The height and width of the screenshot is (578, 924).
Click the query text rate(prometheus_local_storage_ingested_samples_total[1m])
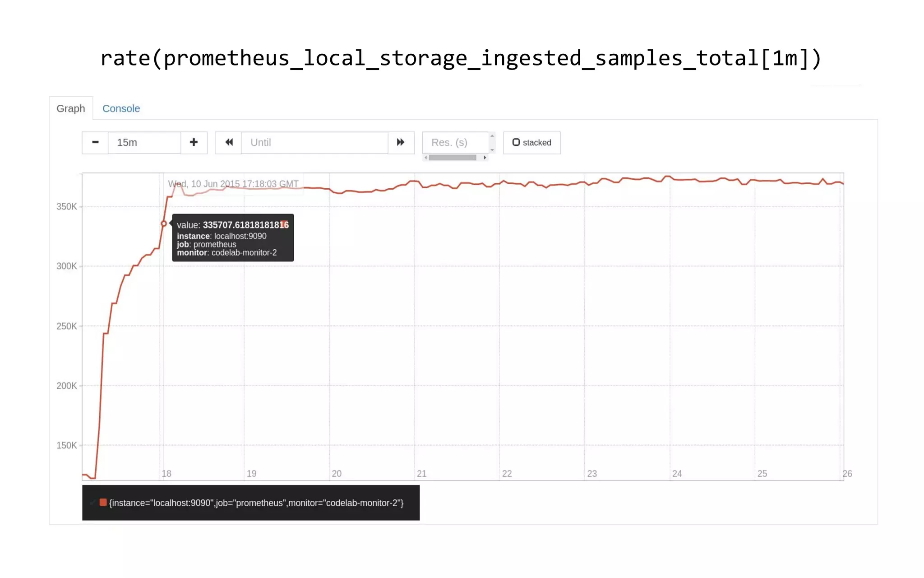tap(461, 59)
